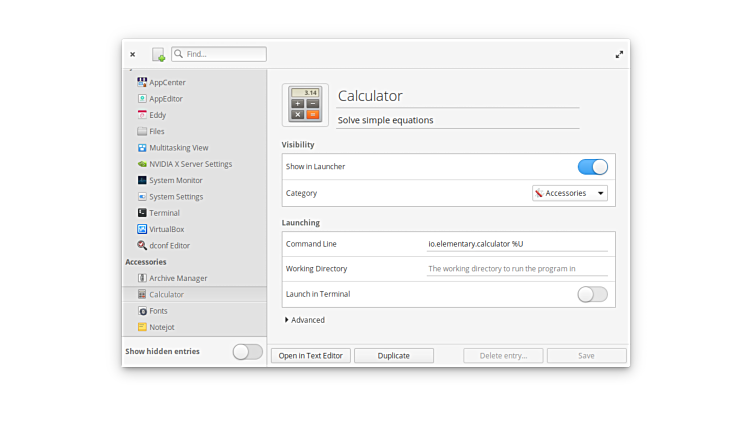Image resolution: width=752 pixels, height=423 pixels.
Task: Click the Open in Text Editor button
Action: tap(310, 355)
